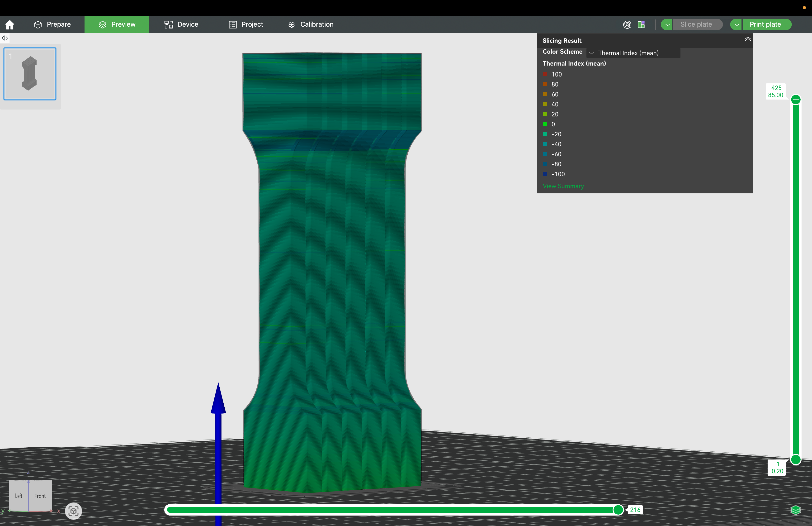
Task: Click the assembly view toolbar icon
Action: [x=642, y=24]
